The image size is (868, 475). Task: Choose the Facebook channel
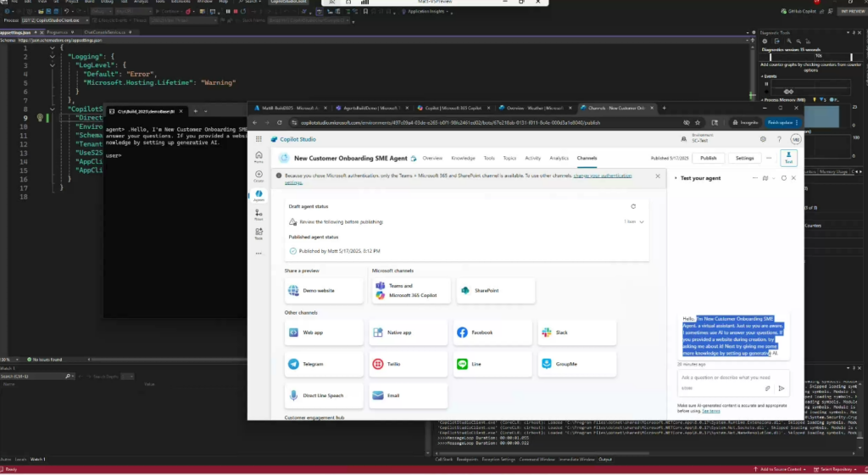[492, 332]
